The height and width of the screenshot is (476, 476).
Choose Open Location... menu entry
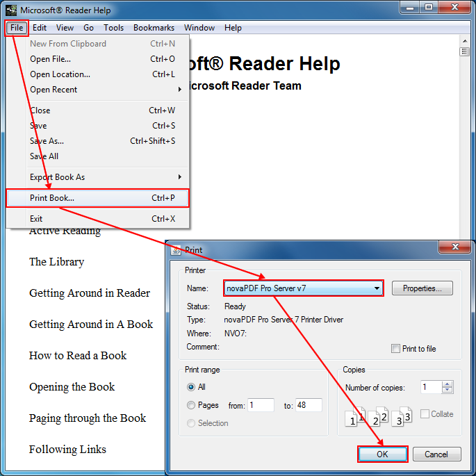(97, 74)
